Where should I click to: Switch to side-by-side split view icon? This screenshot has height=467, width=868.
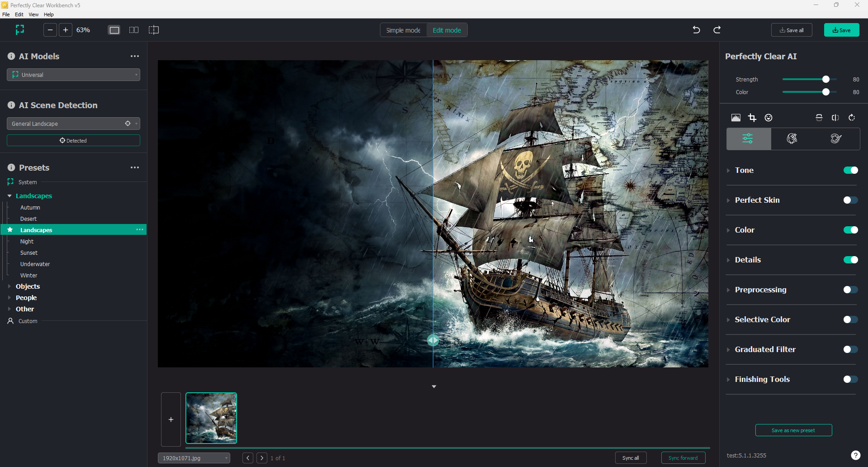(x=134, y=30)
